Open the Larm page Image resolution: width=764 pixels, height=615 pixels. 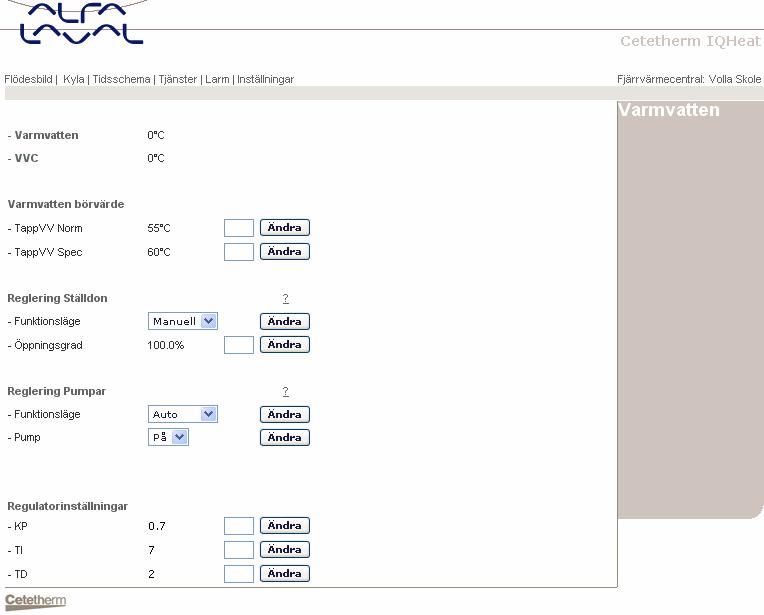217,79
